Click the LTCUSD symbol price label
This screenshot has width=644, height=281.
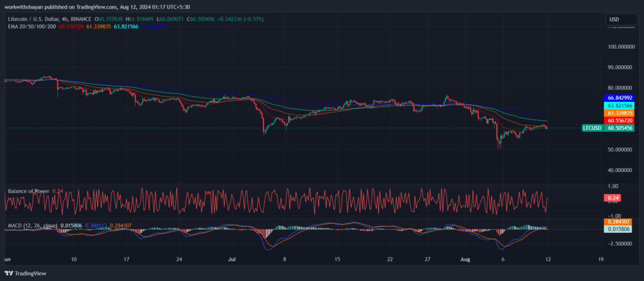click(x=592, y=128)
